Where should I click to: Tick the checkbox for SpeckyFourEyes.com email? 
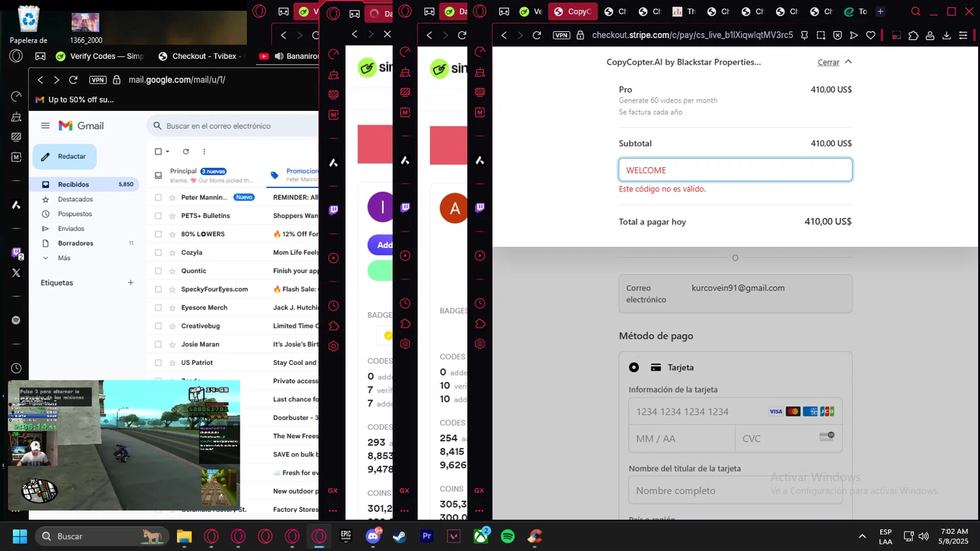158,289
